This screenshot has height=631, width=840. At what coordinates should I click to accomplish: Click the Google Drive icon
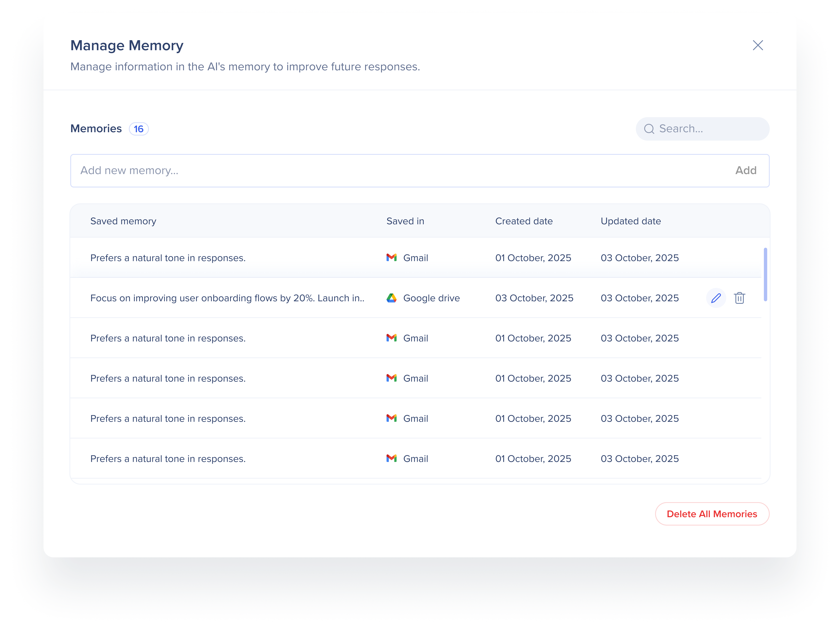392,298
